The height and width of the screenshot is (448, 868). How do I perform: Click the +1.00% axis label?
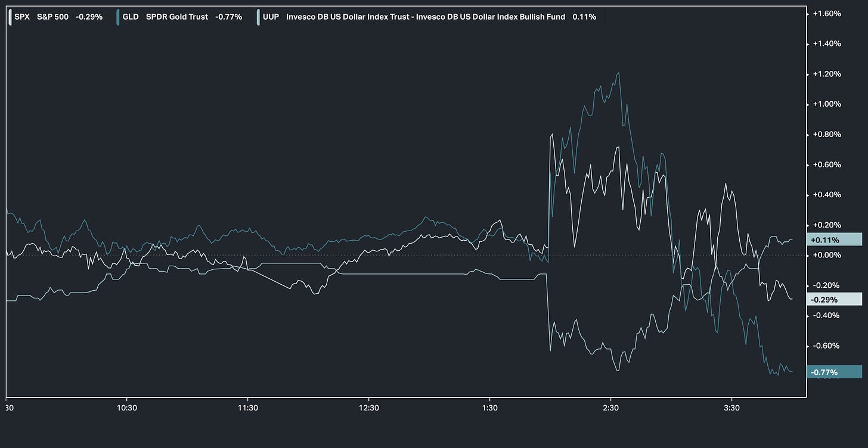pos(827,104)
